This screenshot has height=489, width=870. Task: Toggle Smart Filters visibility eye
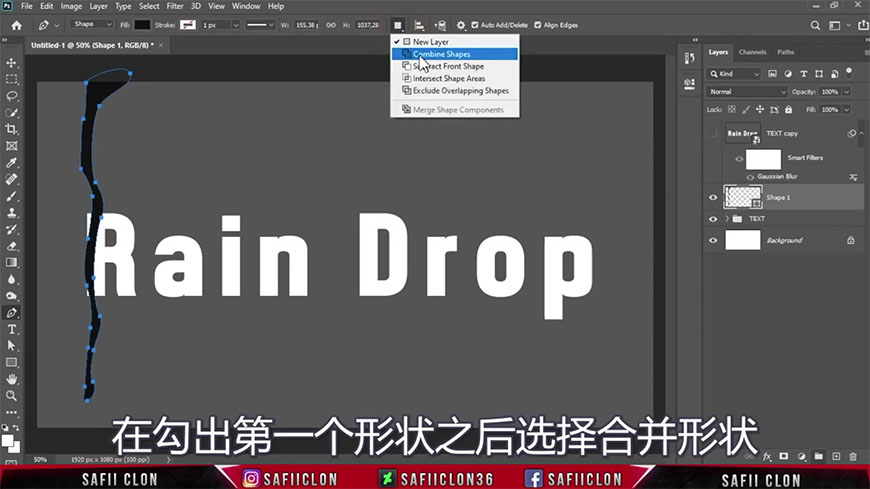[739, 159]
